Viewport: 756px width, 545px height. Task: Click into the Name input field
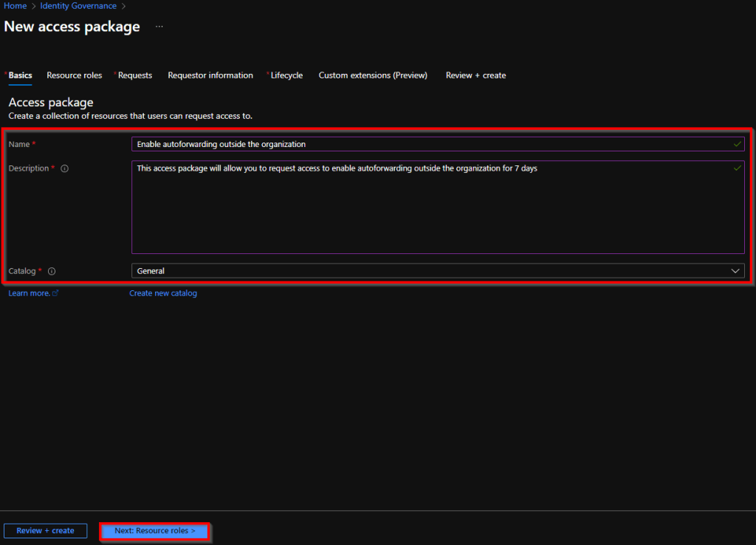(x=432, y=144)
